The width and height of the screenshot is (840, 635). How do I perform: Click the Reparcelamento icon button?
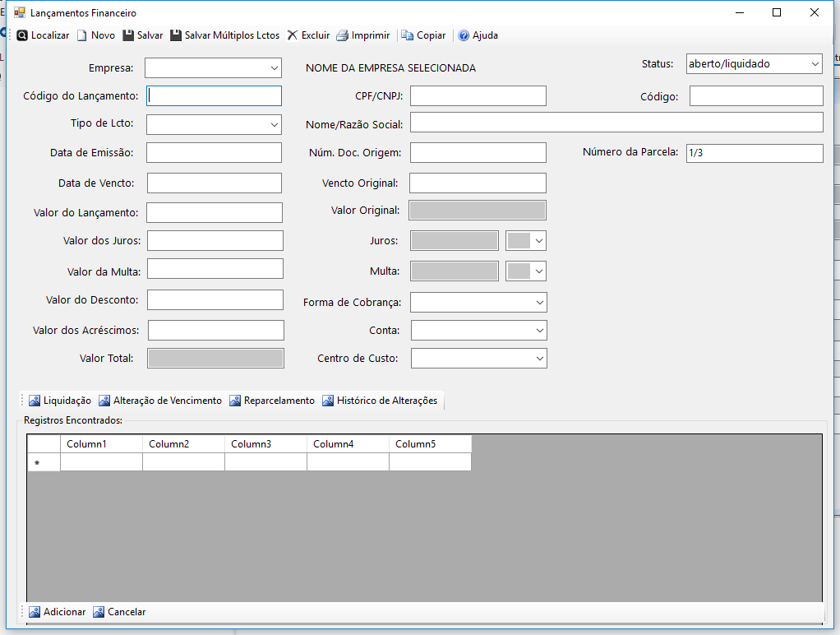(235, 401)
